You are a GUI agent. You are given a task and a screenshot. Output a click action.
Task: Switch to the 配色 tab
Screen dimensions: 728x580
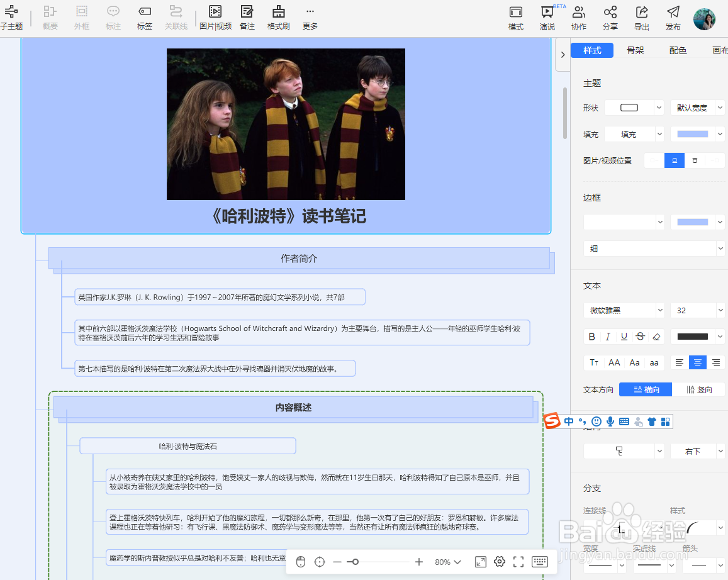point(678,50)
